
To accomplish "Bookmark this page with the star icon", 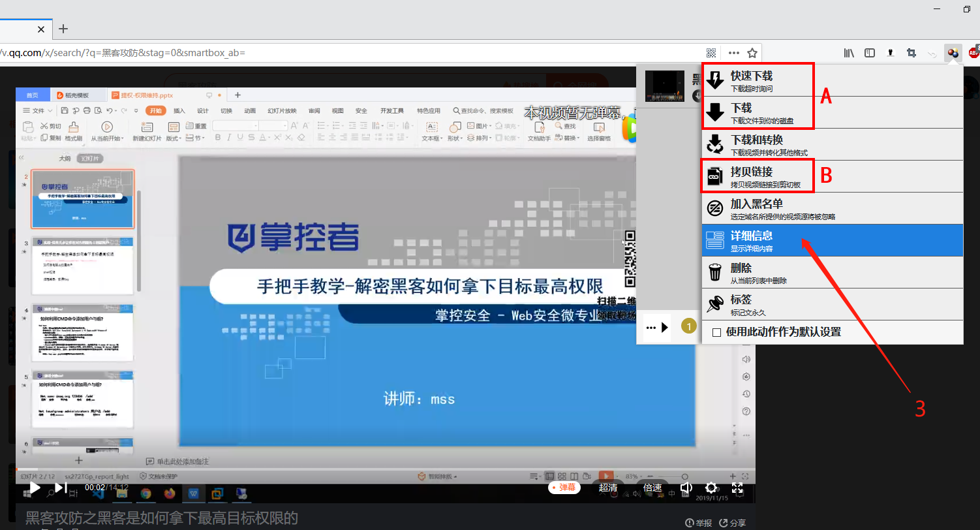I will 752,53.
